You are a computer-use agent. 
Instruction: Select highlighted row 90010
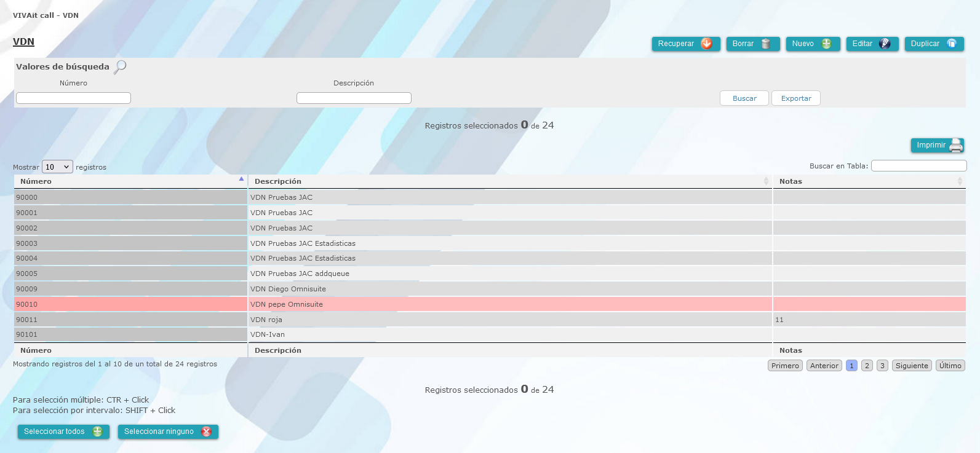point(490,304)
